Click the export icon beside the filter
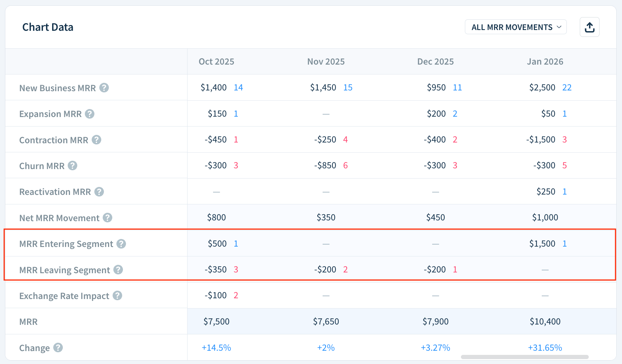The image size is (622, 364). (589, 27)
